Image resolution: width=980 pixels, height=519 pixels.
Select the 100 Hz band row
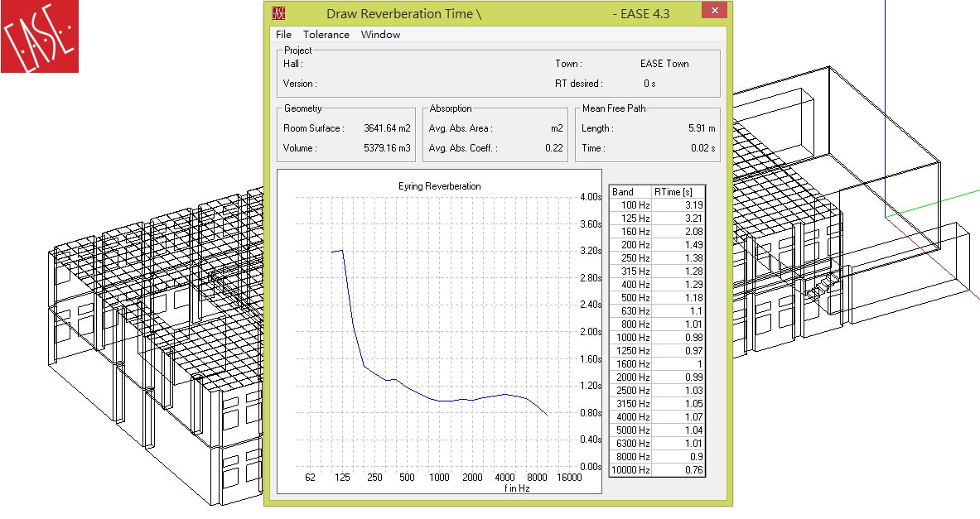[657, 204]
